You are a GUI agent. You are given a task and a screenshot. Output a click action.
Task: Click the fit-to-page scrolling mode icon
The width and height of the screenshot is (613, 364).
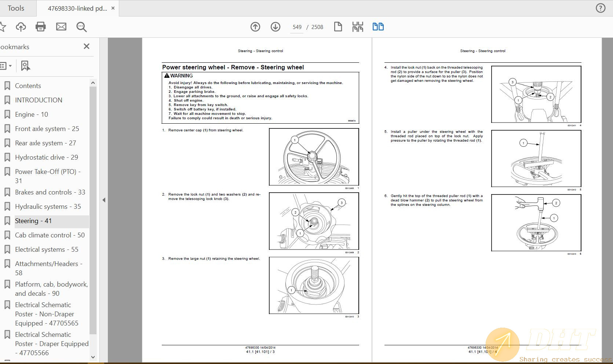pos(358,27)
